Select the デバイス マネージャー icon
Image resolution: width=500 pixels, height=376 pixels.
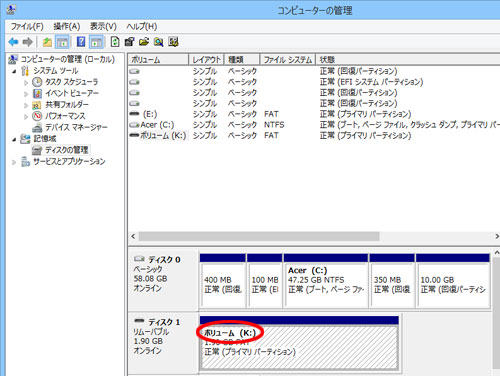pos(37,128)
